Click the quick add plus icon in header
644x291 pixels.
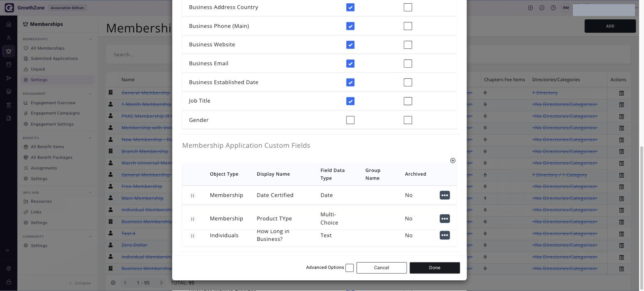coord(530,8)
